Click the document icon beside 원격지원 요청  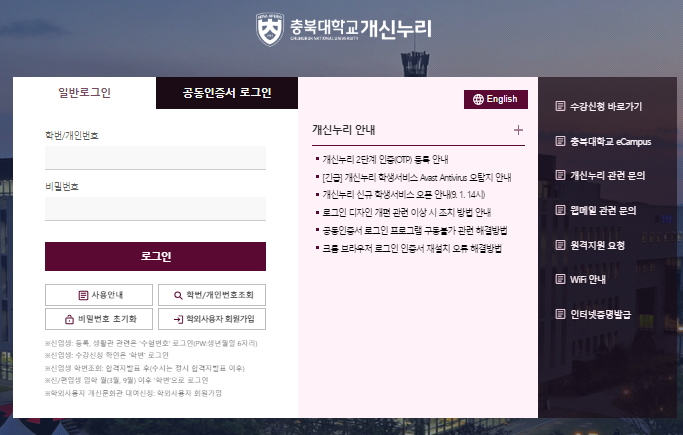tap(560, 245)
